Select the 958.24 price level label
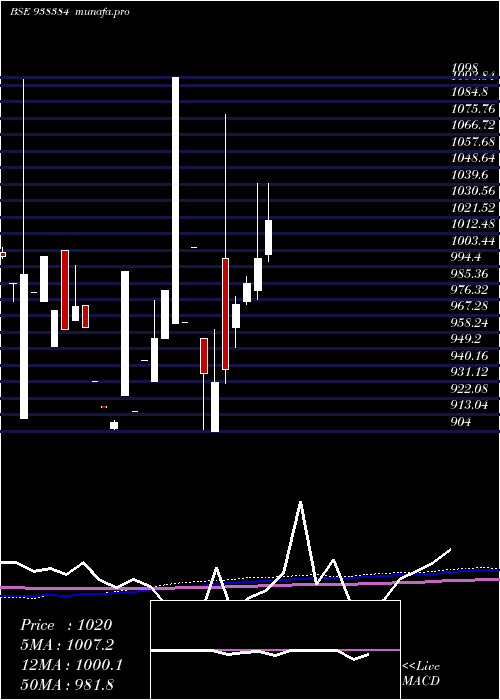The image size is (500, 700). (469, 322)
